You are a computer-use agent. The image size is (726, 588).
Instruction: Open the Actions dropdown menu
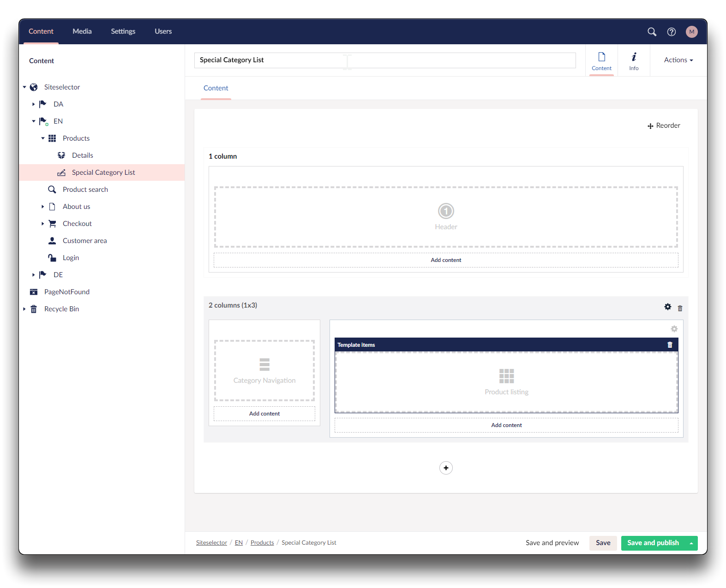(678, 60)
